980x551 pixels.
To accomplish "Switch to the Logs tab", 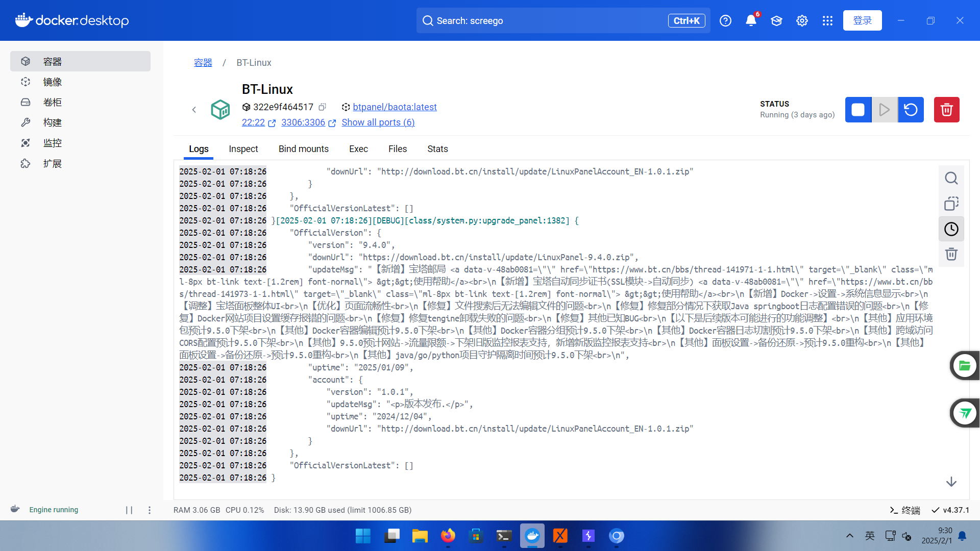I will coord(199,149).
